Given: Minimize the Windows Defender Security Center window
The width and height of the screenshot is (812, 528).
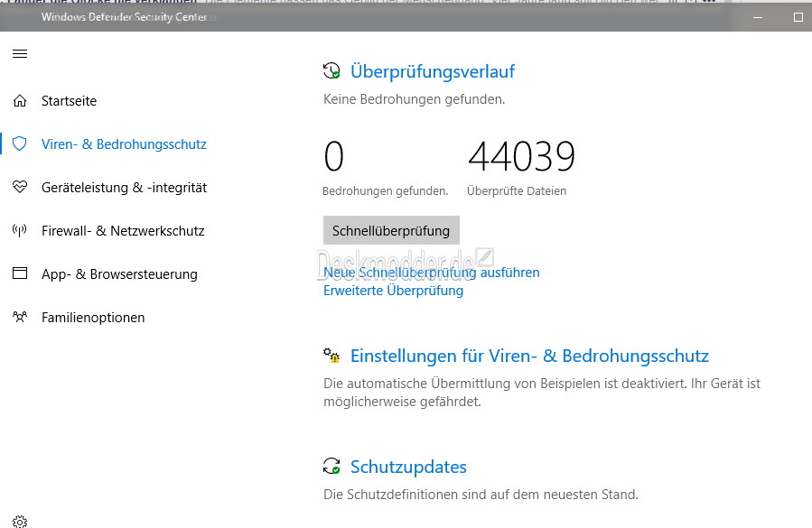Looking at the screenshot, I should (758, 17).
